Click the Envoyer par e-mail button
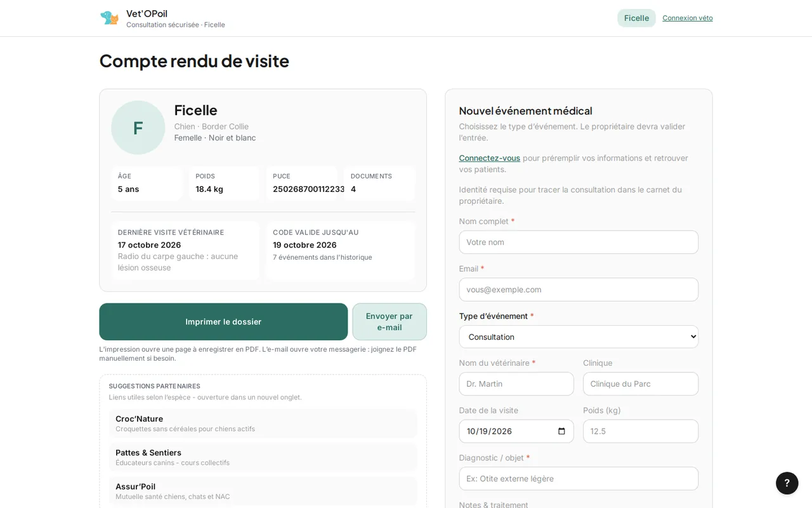Screen dimensions: 812x508 (390, 321)
